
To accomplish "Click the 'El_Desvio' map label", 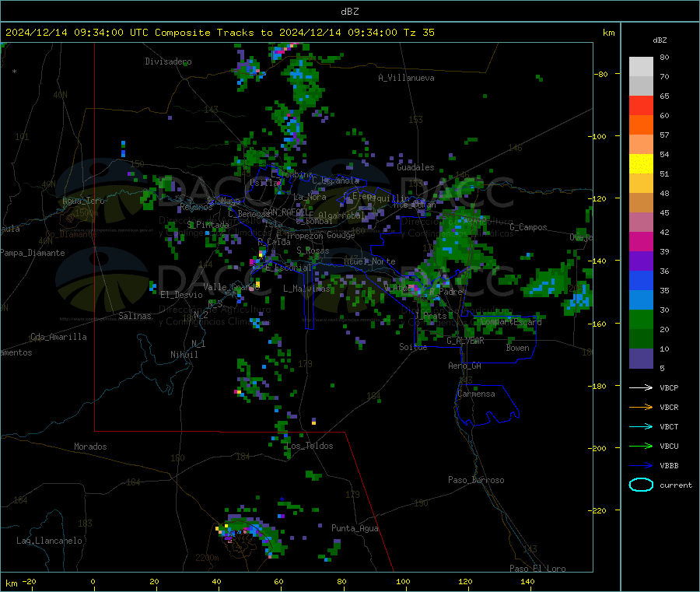I will [182, 295].
